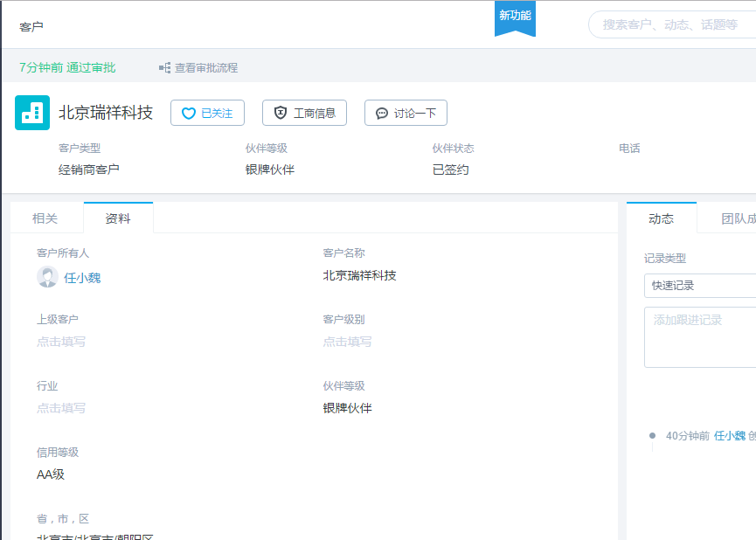Click 点击填写 under 行业

coord(61,408)
